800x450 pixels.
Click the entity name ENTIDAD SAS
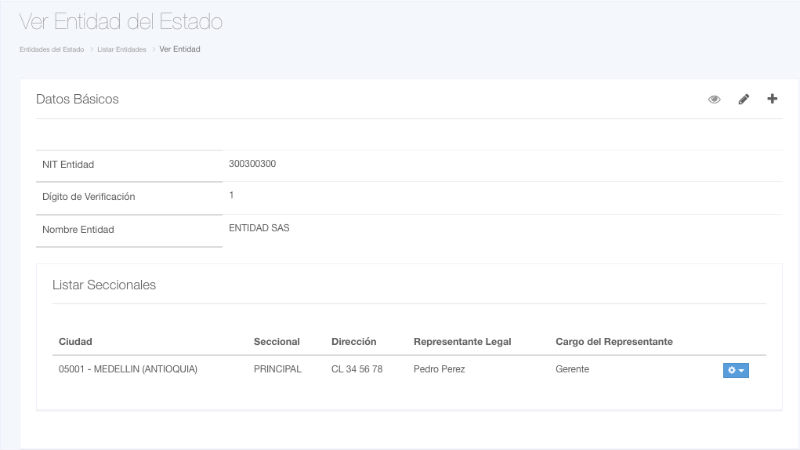pyautogui.click(x=259, y=228)
